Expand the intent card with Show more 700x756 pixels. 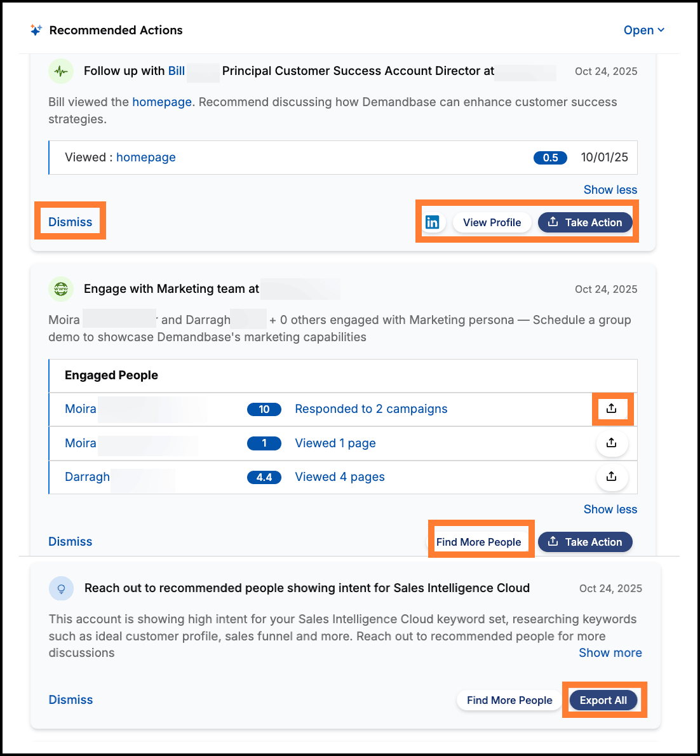pyautogui.click(x=610, y=652)
